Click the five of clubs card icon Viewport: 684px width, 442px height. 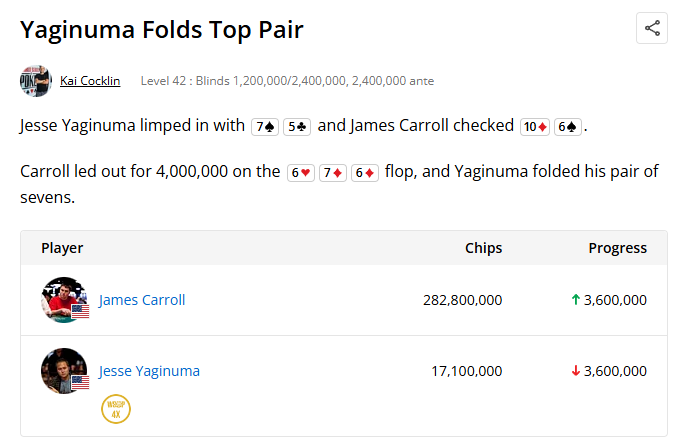pos(297,127)
